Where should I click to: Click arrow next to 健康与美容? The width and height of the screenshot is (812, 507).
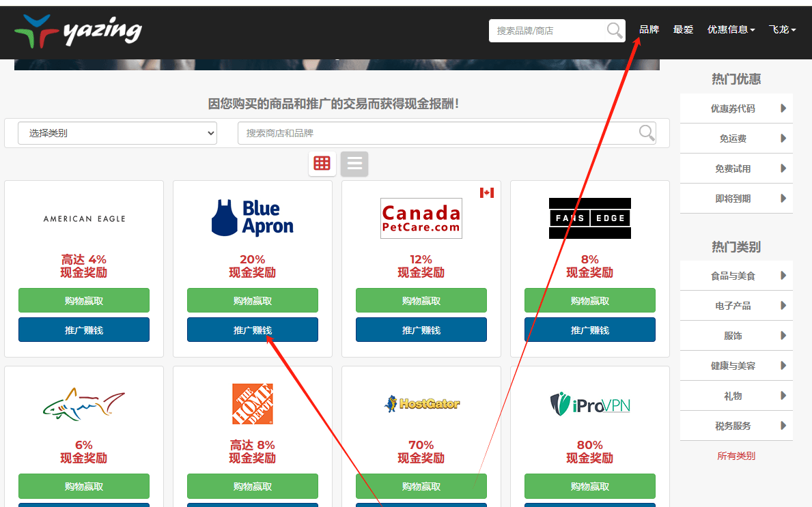coord(783,365)
